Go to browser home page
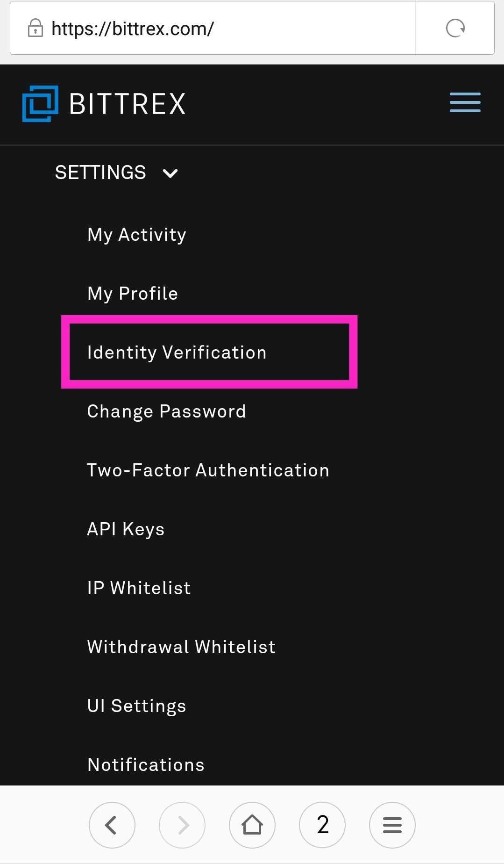Screen dimensions: 504x864 click(x=252, y=825)
